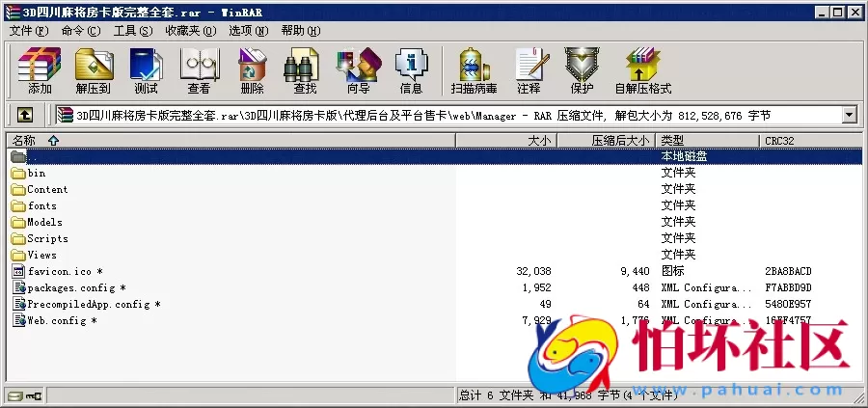This screenshot has width=868, height=408.
Task: Click the CRC32 value 2BA8BACD
Action: [x=788, y=271]
